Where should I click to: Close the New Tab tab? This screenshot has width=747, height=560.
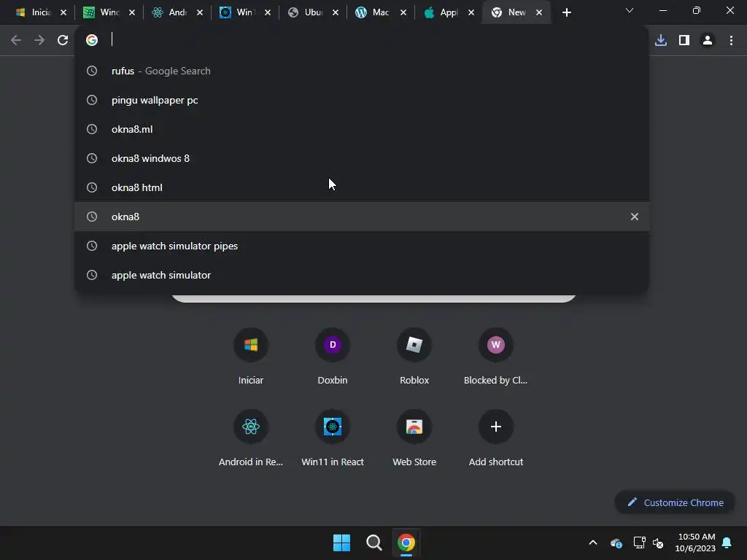click(x=539, y=13)
